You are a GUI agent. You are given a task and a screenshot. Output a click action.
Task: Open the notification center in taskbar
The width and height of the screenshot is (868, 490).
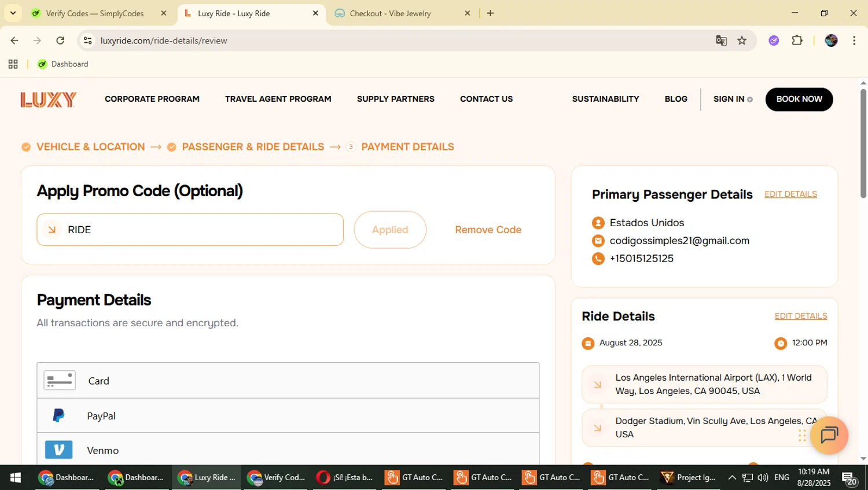[849, 478]
